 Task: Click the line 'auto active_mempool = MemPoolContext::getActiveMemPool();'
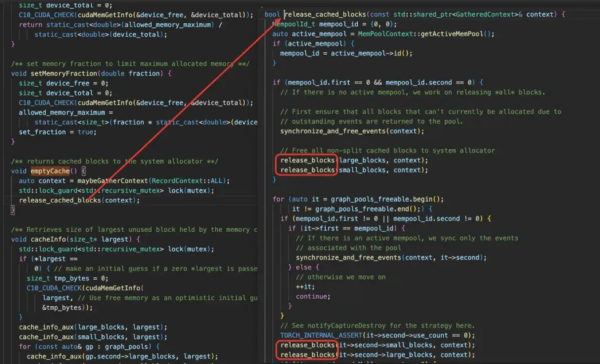384,34
